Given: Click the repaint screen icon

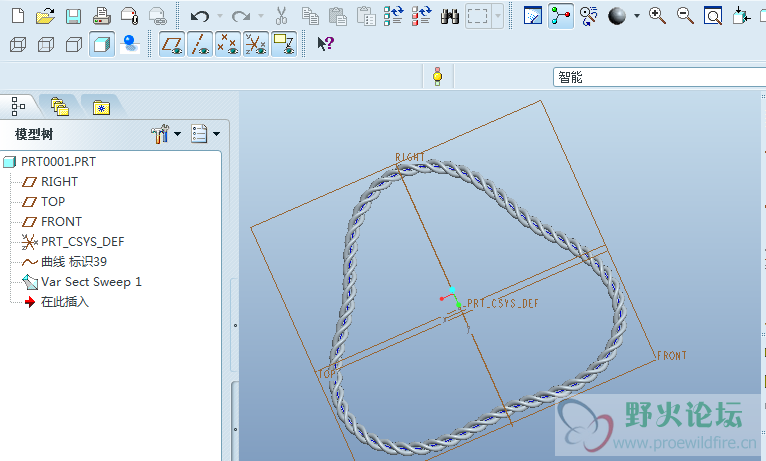Looking at the screenshot, I should point(532,16).
